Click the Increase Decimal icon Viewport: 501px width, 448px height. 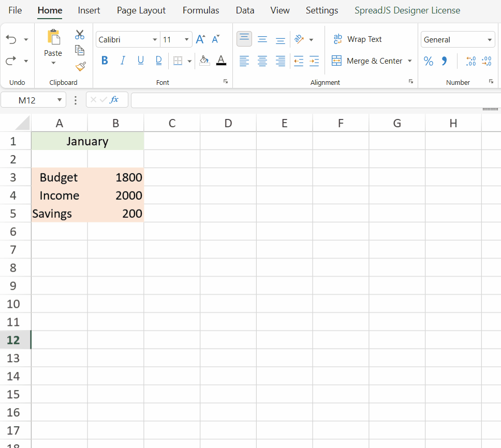(x=471, y=61)
